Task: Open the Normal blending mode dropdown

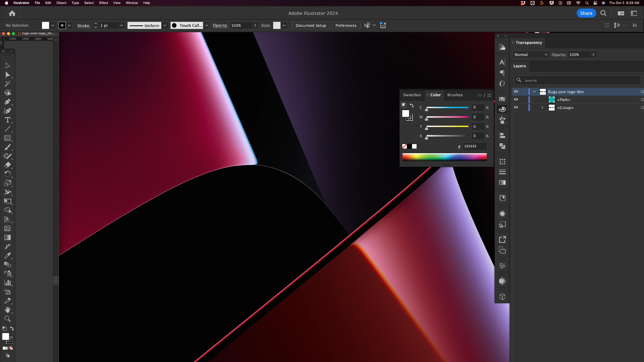Action: point(531,55)
